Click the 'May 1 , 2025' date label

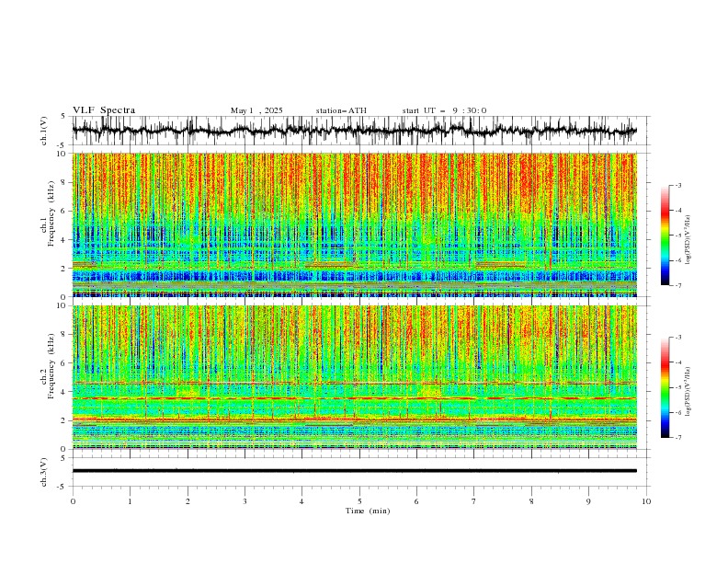[256, 110]
